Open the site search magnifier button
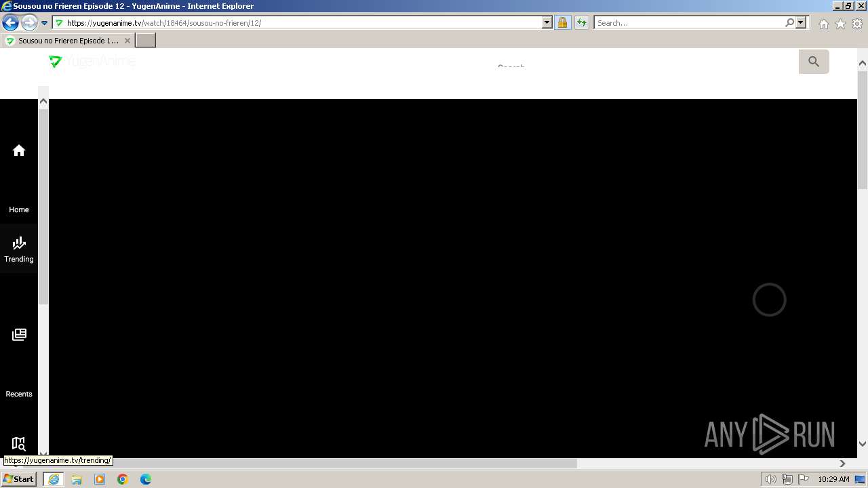The image size is (868, 488). coord(814,62)
